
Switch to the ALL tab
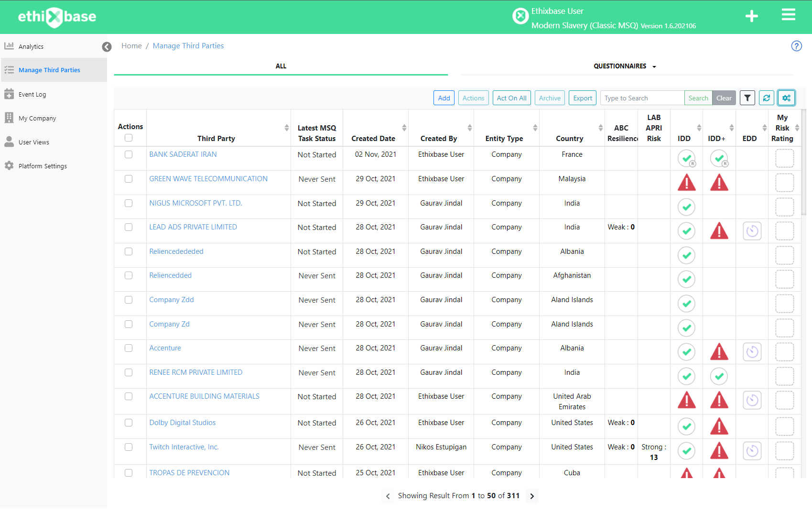pos(281,66)
